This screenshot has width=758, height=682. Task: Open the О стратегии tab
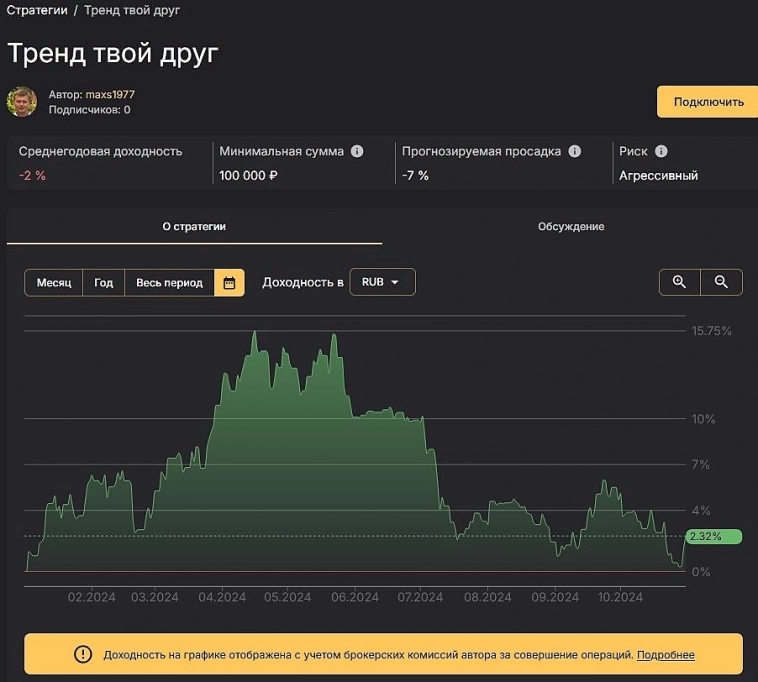194,227
